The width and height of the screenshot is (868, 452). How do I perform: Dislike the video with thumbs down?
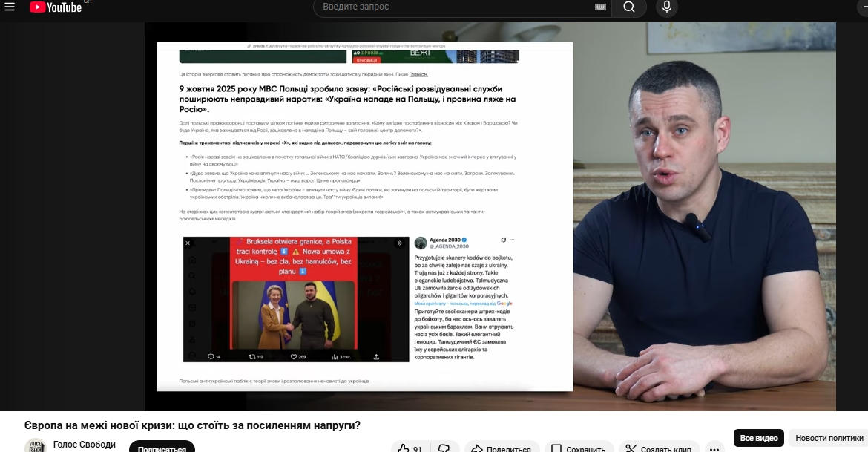pos(444,448)
